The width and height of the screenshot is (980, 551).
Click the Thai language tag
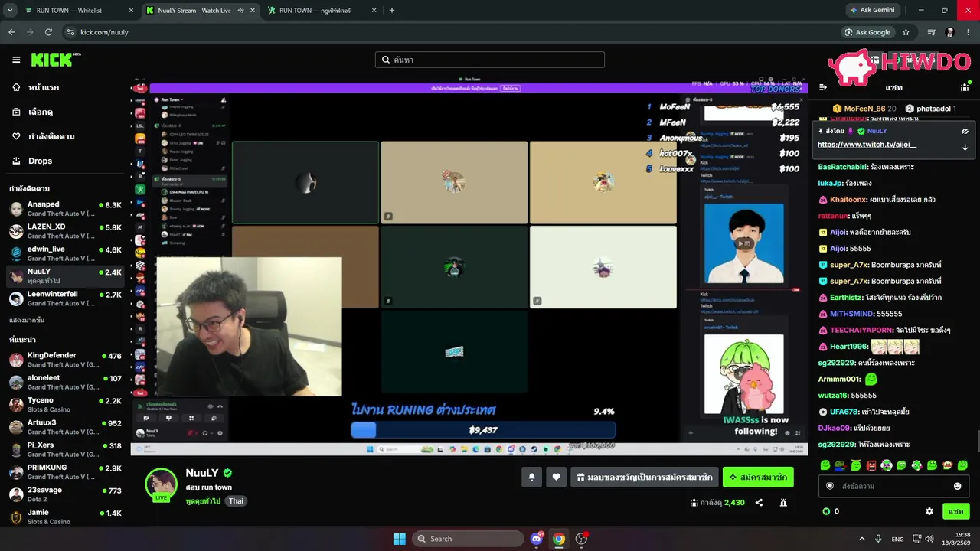coord(236,501)
